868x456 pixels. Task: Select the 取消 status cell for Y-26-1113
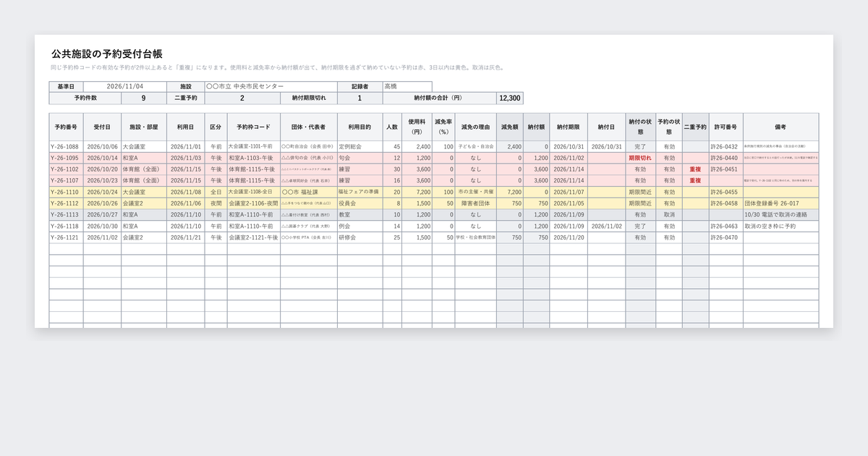[669, 215]
